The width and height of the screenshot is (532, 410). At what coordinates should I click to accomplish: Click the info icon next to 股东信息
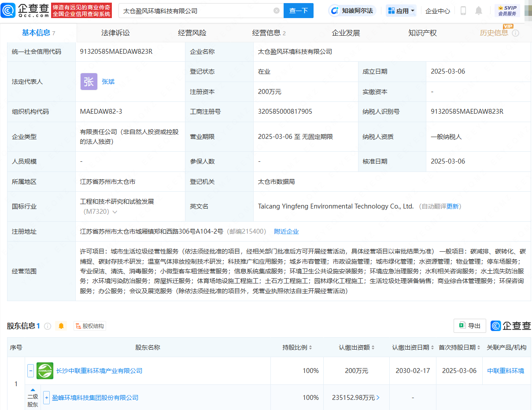[x=48, y=326]
